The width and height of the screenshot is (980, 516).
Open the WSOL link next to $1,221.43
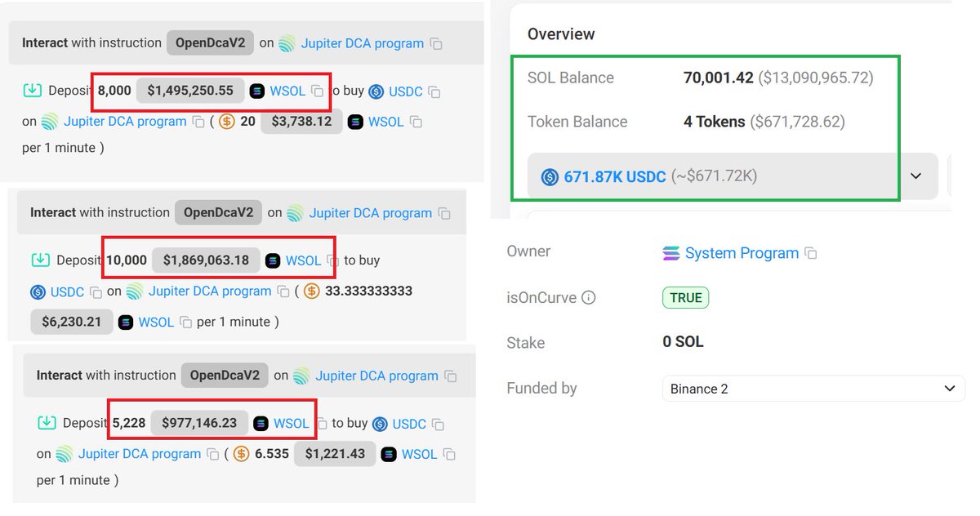420,454
